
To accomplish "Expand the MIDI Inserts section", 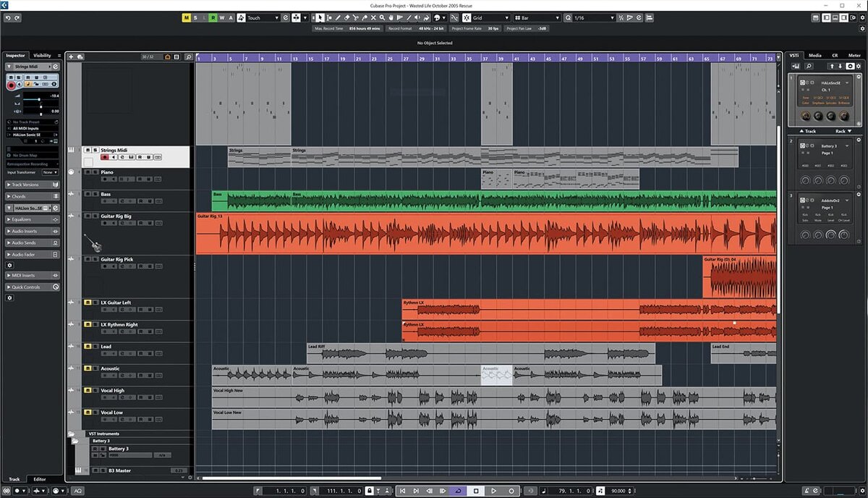I will pos(33,275).
